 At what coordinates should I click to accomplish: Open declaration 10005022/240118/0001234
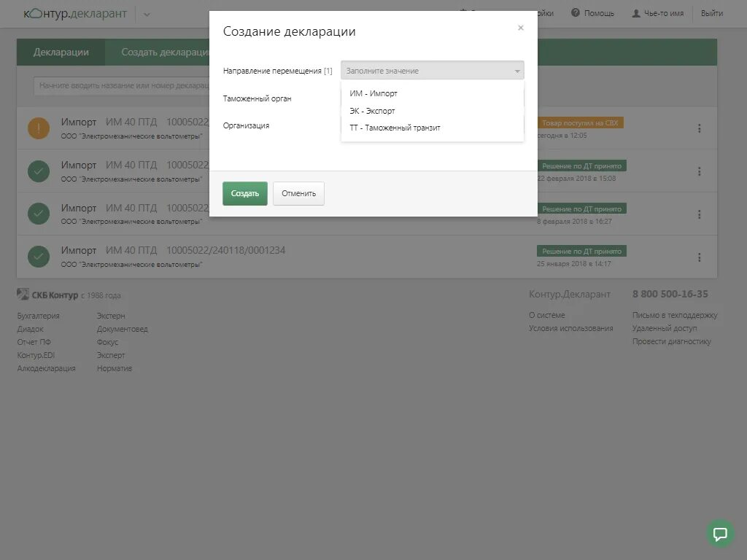pos(226,250)
